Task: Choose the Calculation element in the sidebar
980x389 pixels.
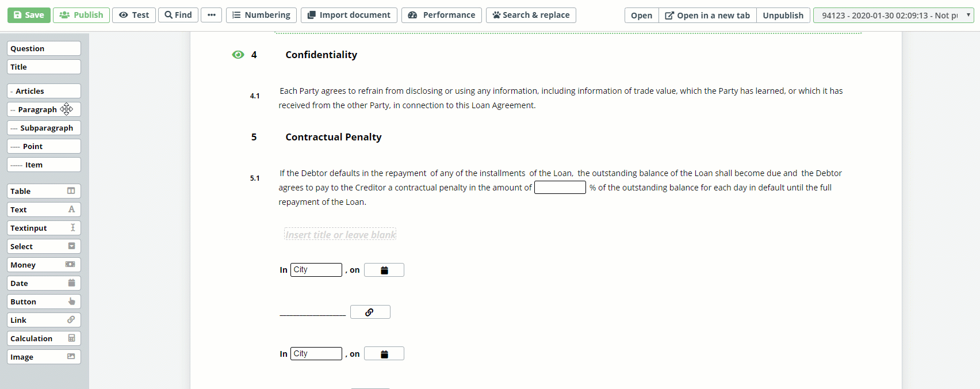Action: [x=44, y=338]
